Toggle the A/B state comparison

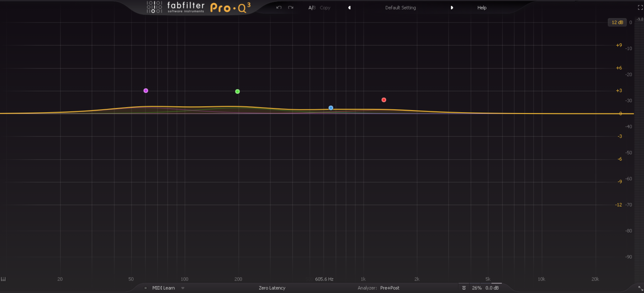coord(312,8)
